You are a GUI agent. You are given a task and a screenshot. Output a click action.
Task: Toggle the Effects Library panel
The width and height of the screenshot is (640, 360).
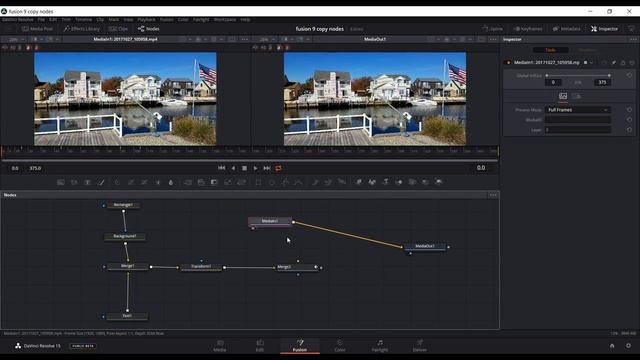pyautogui.click(x=82, y=29)
